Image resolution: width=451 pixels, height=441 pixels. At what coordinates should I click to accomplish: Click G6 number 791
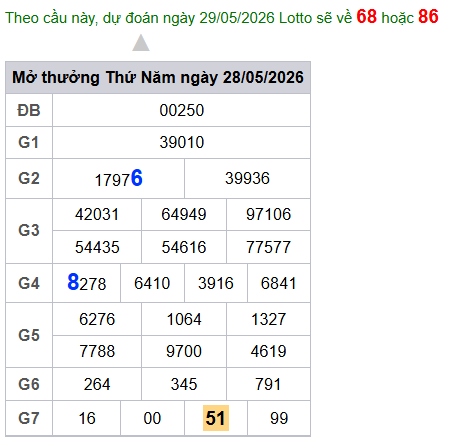pos(268,384)
